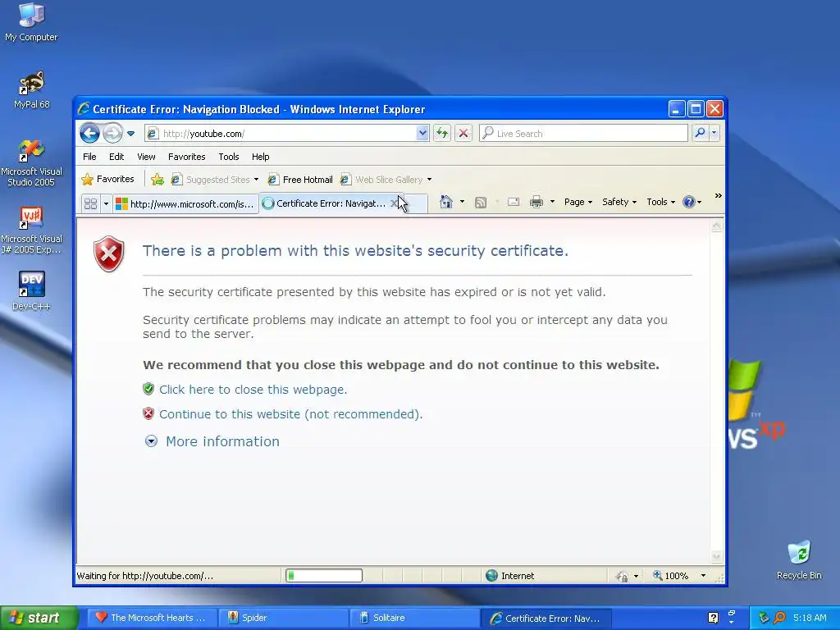Stop loading with the red X button
Image resolution: width=840 pixels, height=630 pixels.
(463, 134)
